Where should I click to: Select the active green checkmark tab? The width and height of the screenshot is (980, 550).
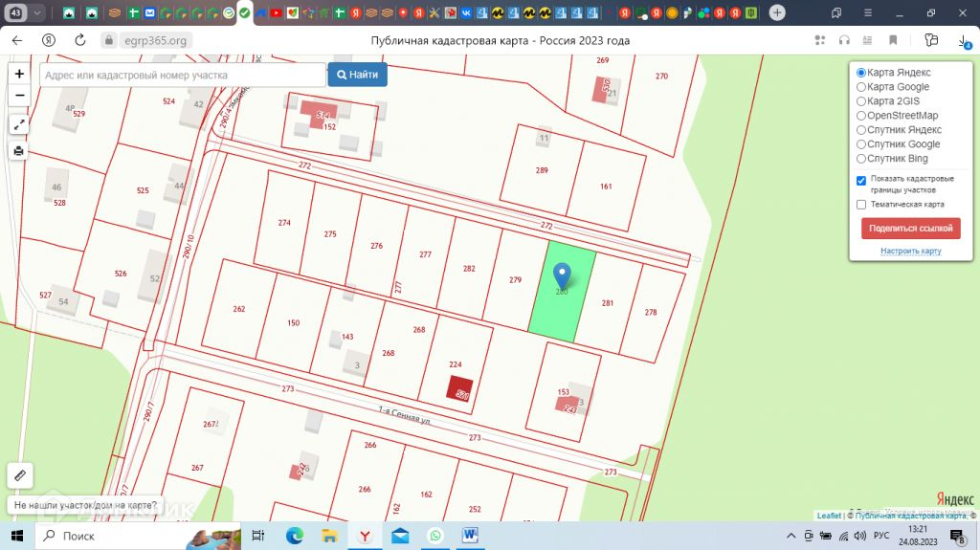click(244, 12)
